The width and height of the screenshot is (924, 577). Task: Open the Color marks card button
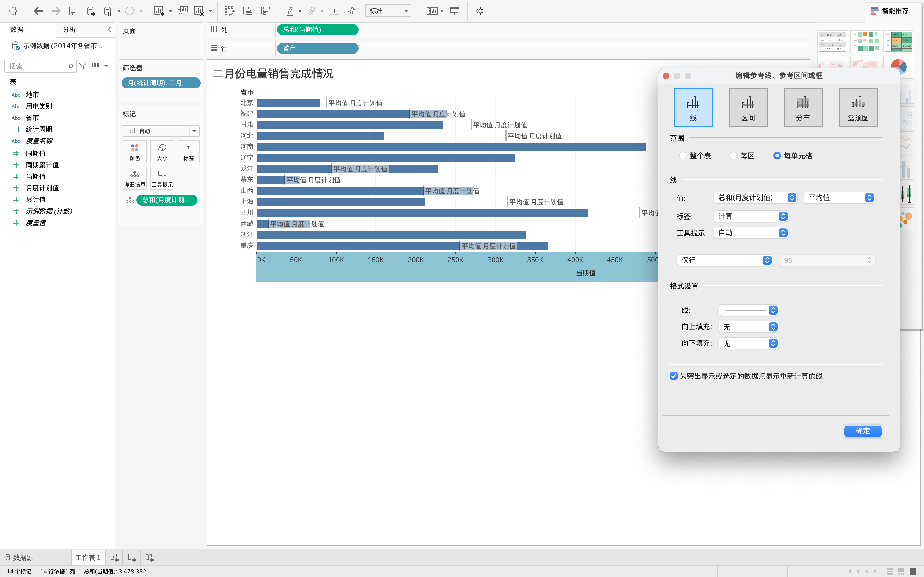coord(134,151)
